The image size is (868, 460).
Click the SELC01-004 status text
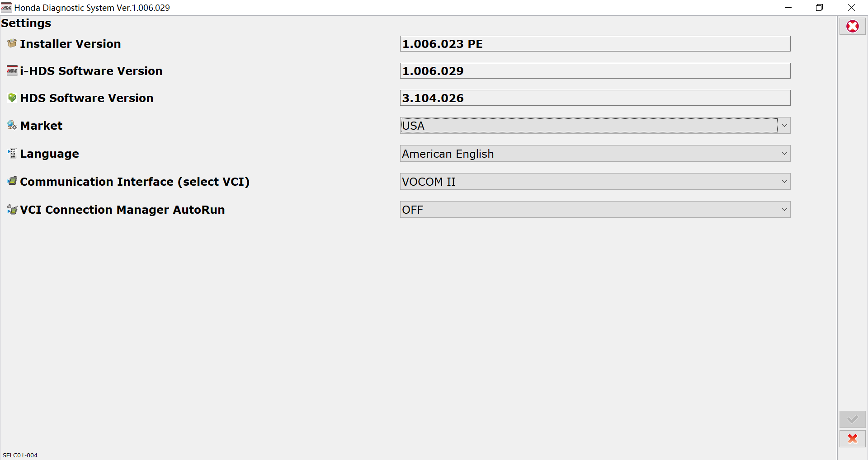20,455
